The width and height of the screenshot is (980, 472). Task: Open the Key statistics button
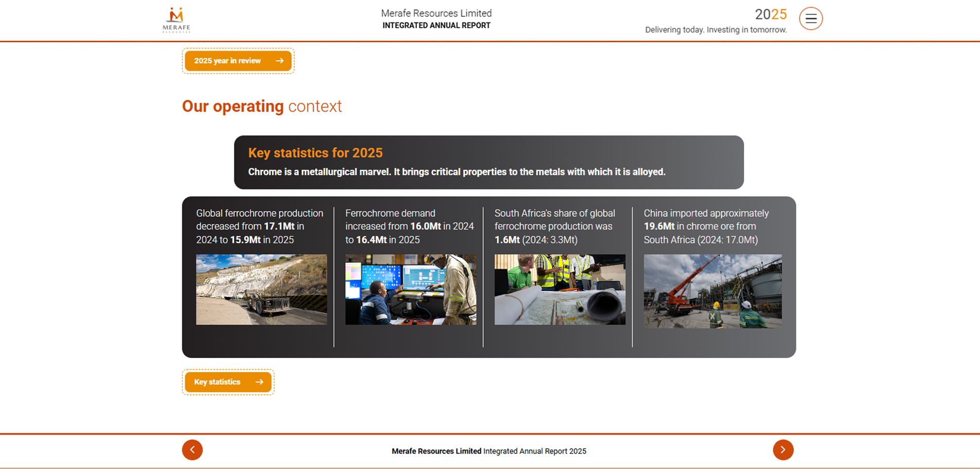[x=228, y=382]
